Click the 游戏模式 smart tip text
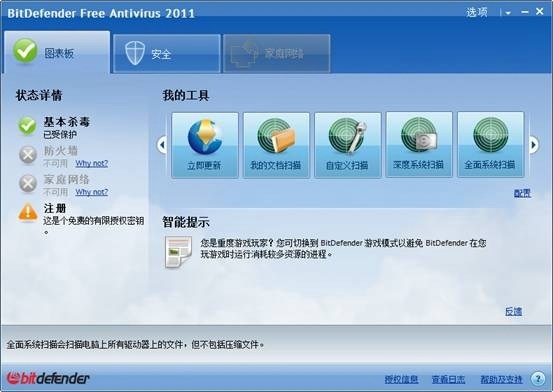This screenshot has width=553, height=392. click(x=343, y=248)
